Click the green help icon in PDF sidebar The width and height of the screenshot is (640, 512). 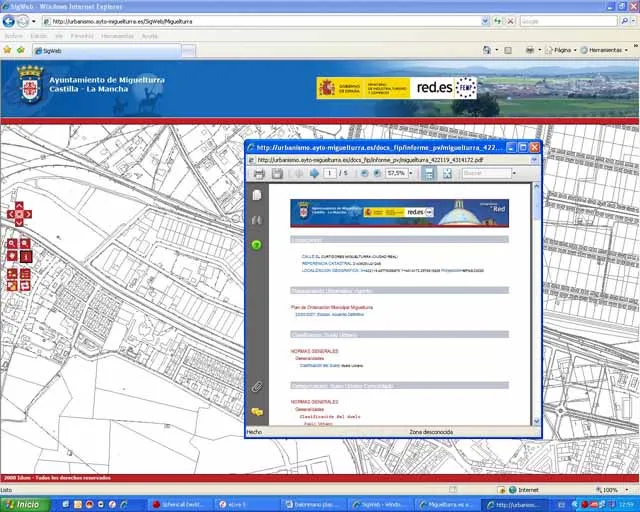click(256, 245)
